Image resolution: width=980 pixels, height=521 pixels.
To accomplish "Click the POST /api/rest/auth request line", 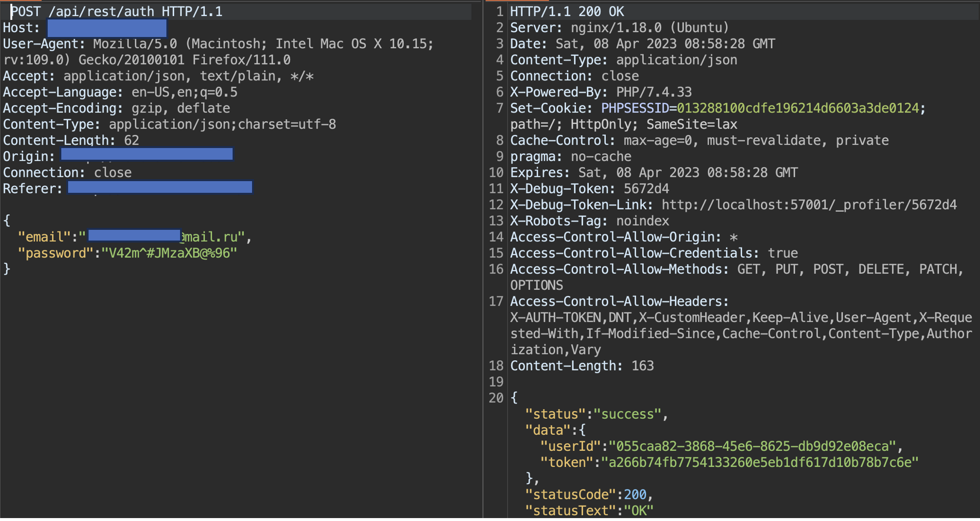I will click(117, 11).
